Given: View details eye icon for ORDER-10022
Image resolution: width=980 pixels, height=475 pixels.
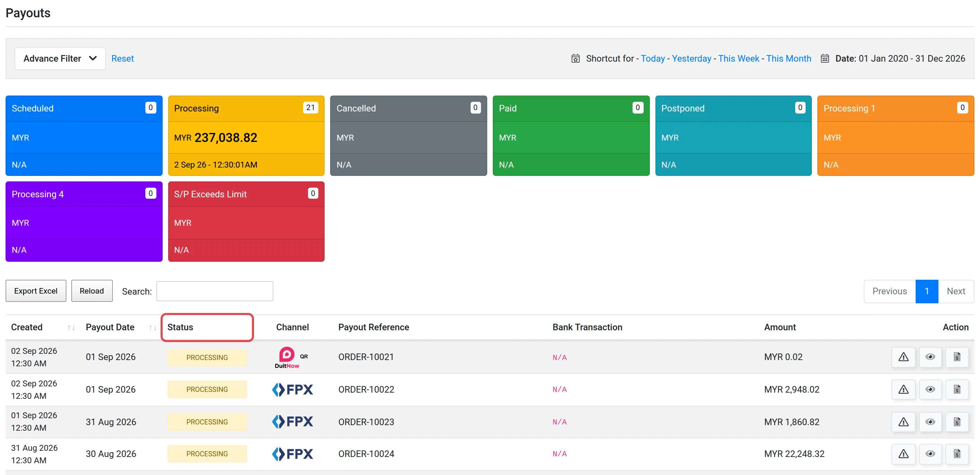Looking at the screenshot, I should pos(930,389).
